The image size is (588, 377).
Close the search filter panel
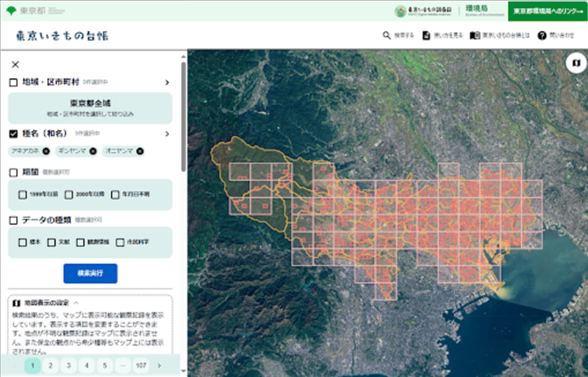click(x=15, y=65)
